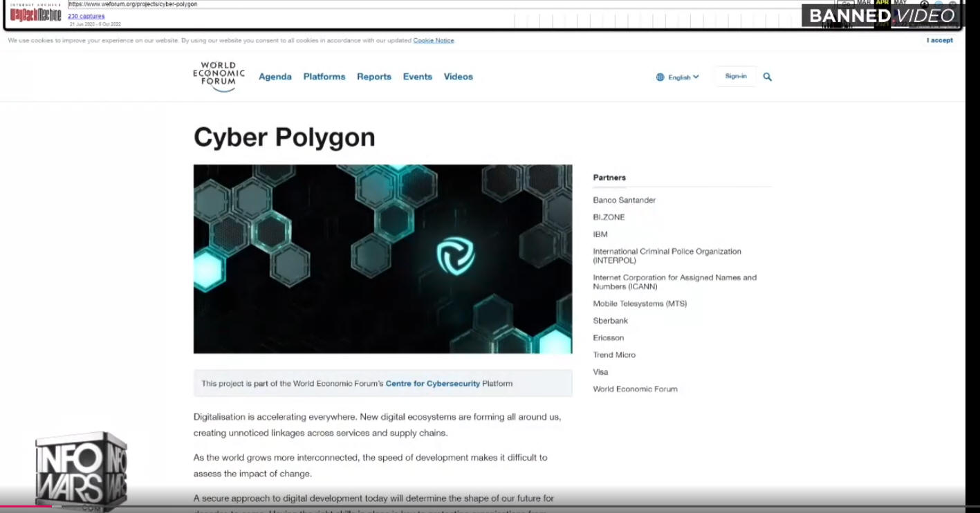Screen dimensions: 980x513
Task: Select partner Sberbank
Action: tap(611, 321)
